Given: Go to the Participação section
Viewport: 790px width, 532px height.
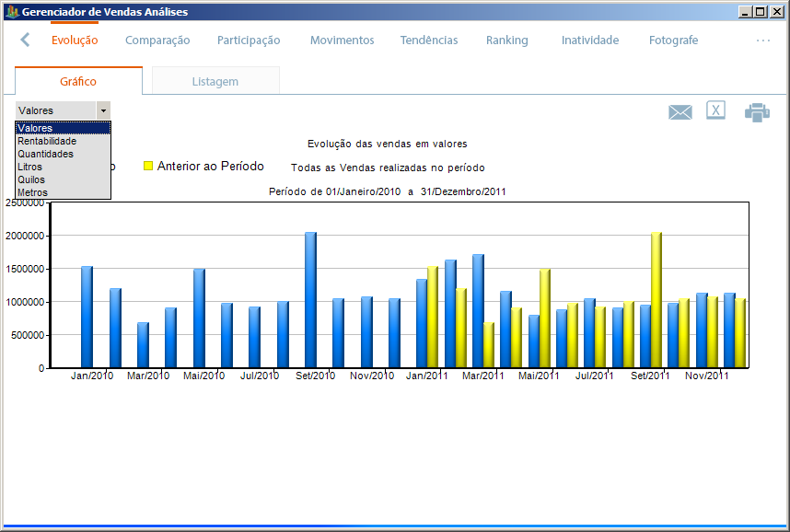Looking at the screenshot, I should click(249, 40).
